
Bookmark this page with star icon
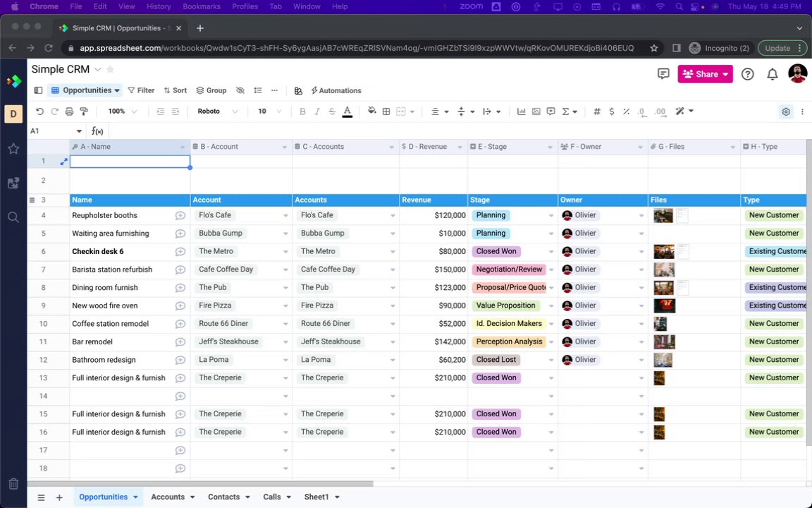pos(654,48)
